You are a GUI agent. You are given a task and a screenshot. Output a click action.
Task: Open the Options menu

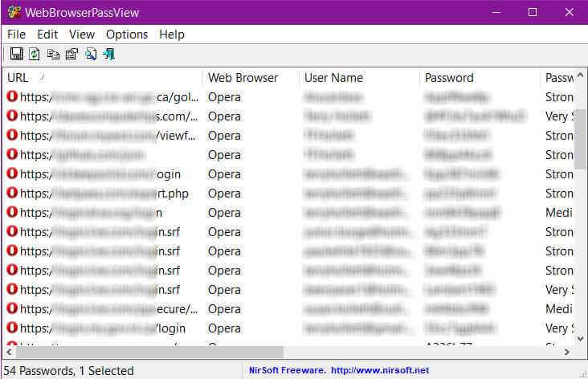coord(127,35)
